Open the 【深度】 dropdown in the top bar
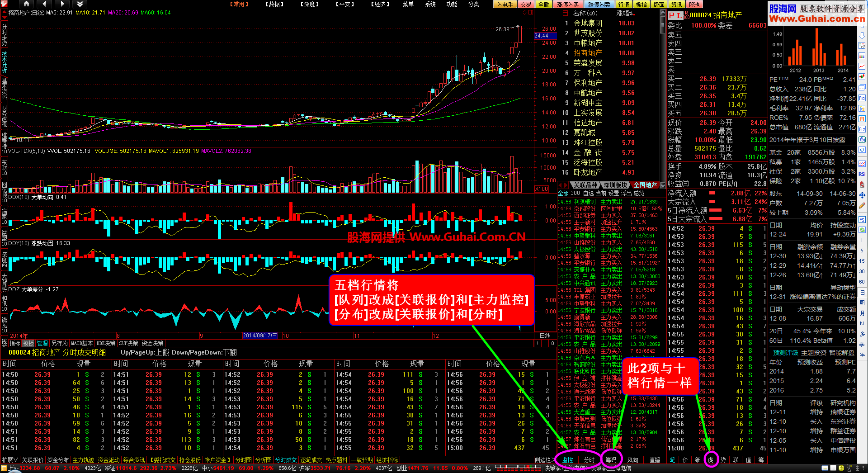The width and height of the screenshot is (868, 473). tap(310, 4)
